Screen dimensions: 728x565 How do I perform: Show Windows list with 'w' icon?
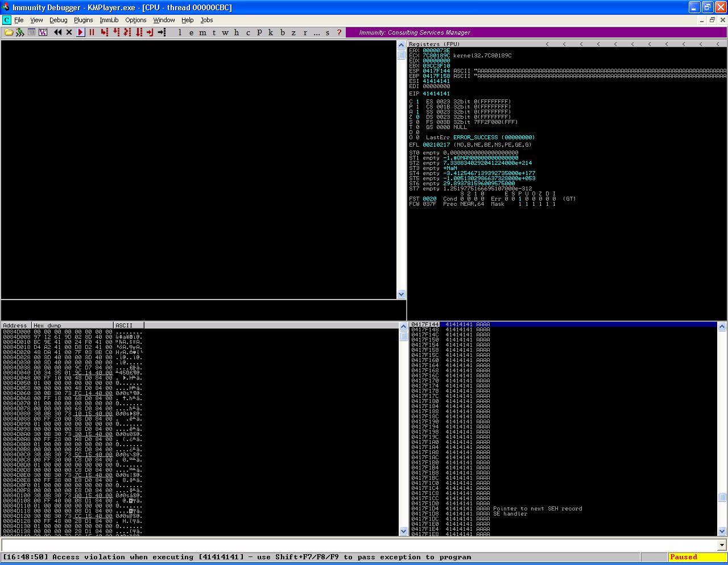(x=225, y=32)
